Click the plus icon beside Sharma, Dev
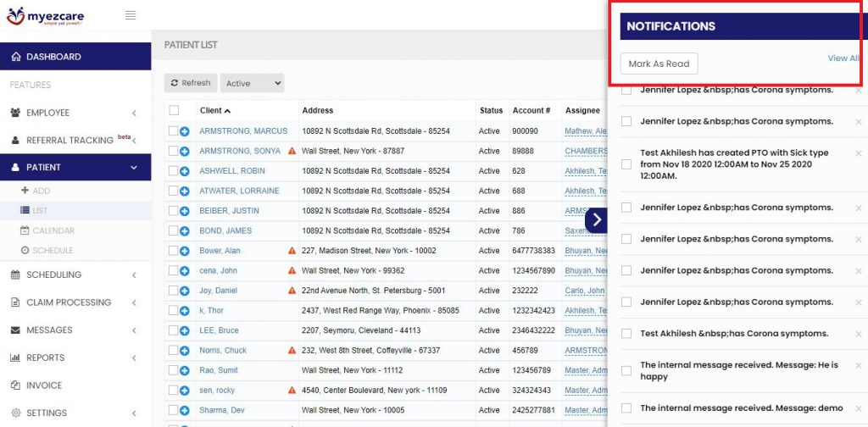The width and height of the screenshot is (868, 427). pyautogui.click(x=184, y=410)
